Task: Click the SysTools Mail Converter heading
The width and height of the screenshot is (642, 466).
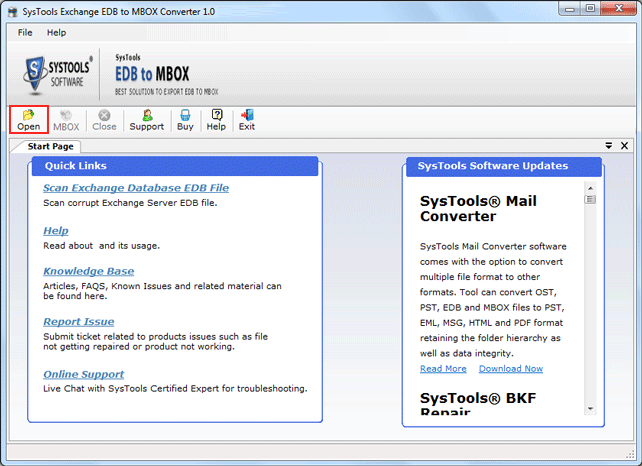Action: 478,208
